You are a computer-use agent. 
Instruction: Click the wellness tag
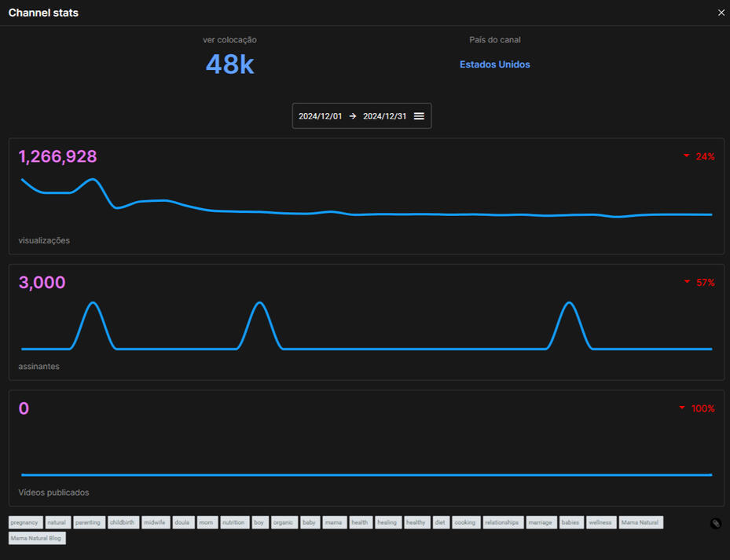coord(601,522)
